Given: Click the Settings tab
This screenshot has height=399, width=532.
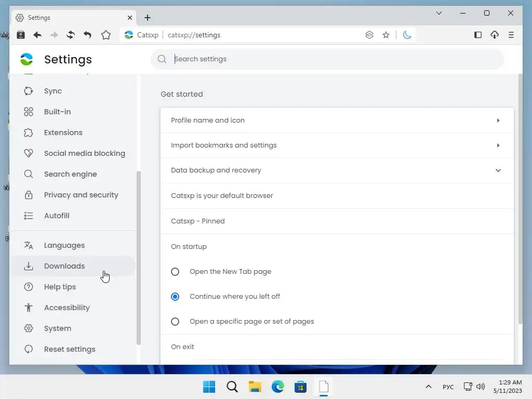Looking at the screenshot, I should (74, 18).
